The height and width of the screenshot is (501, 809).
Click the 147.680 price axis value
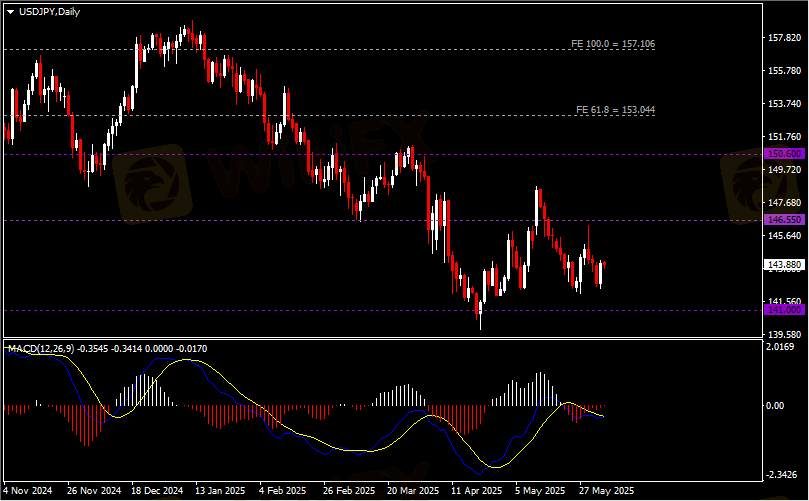tap(785, 203)
